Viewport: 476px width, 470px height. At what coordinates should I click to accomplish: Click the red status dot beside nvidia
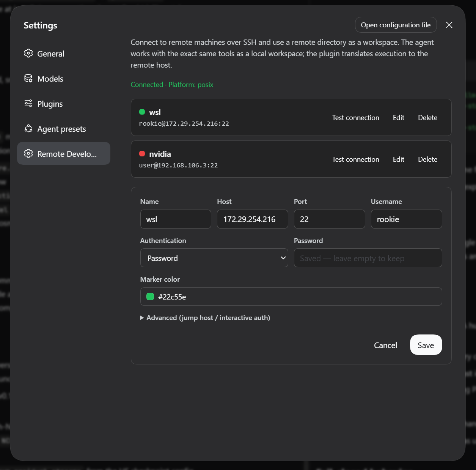[142, 153]
